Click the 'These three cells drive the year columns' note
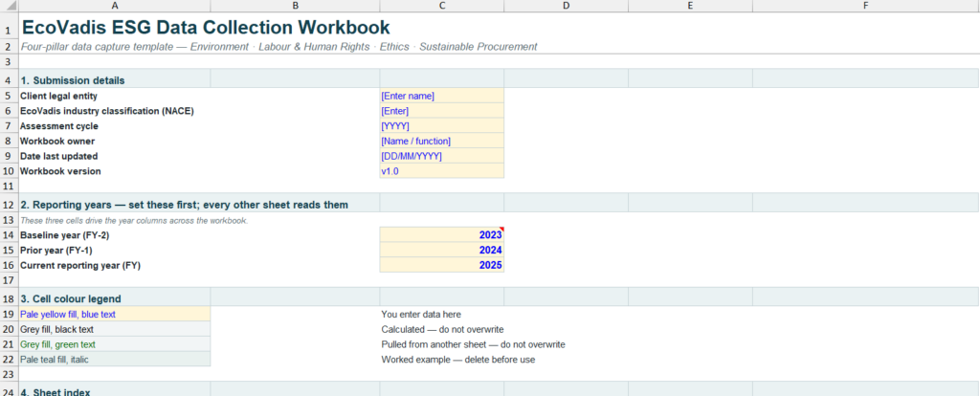This screenshot has width=980, height=396. click(x=134, y=221)
